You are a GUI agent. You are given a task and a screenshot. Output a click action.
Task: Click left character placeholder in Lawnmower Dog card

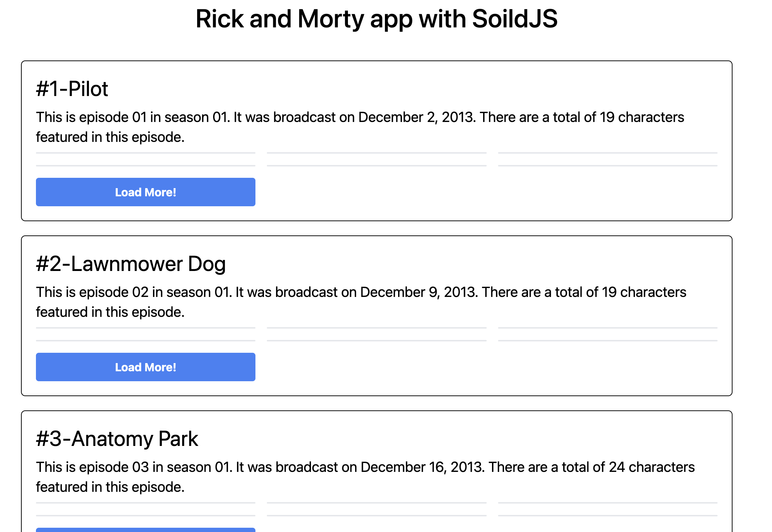point(146,334)
